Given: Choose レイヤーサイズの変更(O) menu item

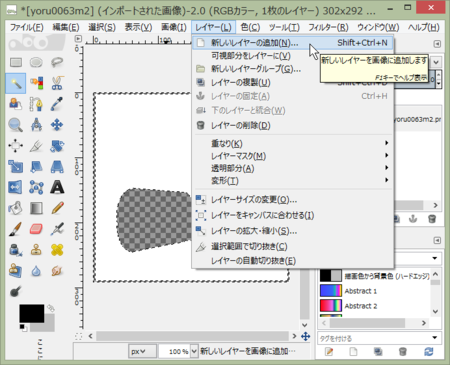Looking at the screenshot, I should point(293,200).
